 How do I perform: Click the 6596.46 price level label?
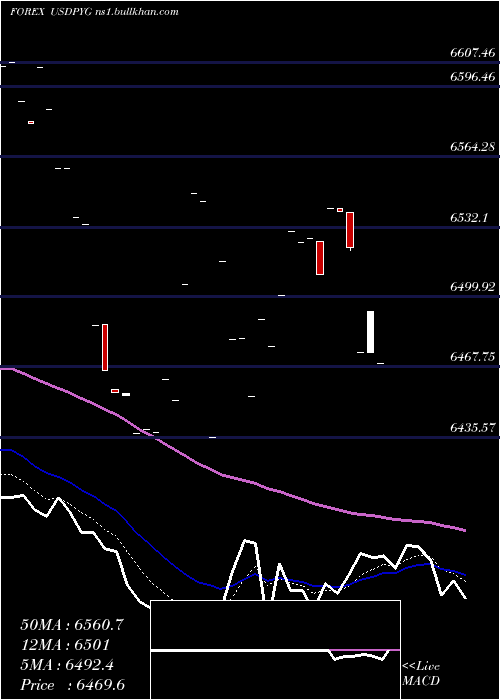point(473,77)
